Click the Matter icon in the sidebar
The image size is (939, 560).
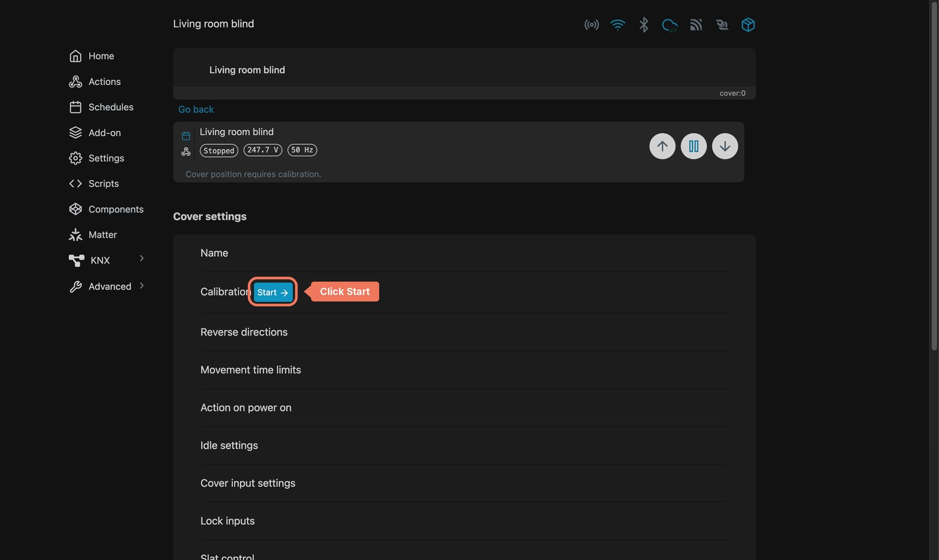point(76,235)
